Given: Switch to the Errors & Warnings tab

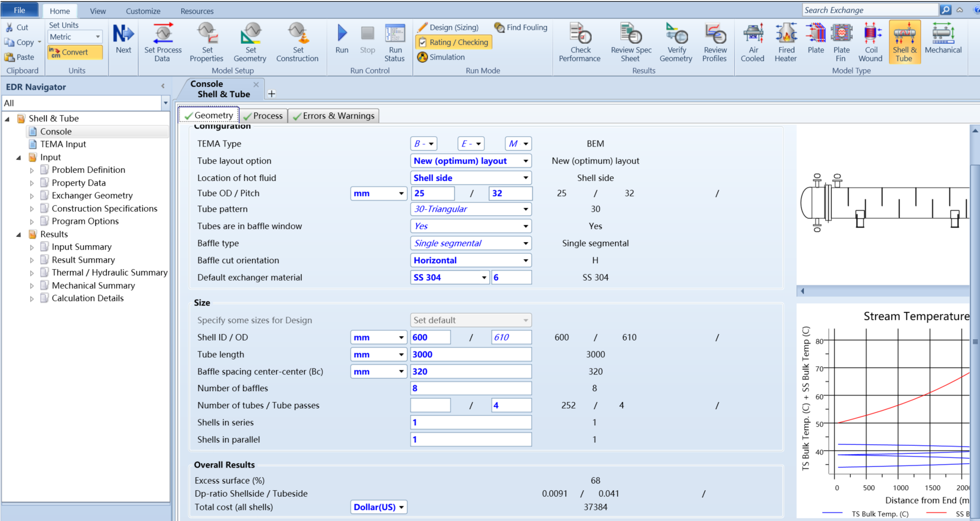Looking at the screenshot, I should (334, 116).
